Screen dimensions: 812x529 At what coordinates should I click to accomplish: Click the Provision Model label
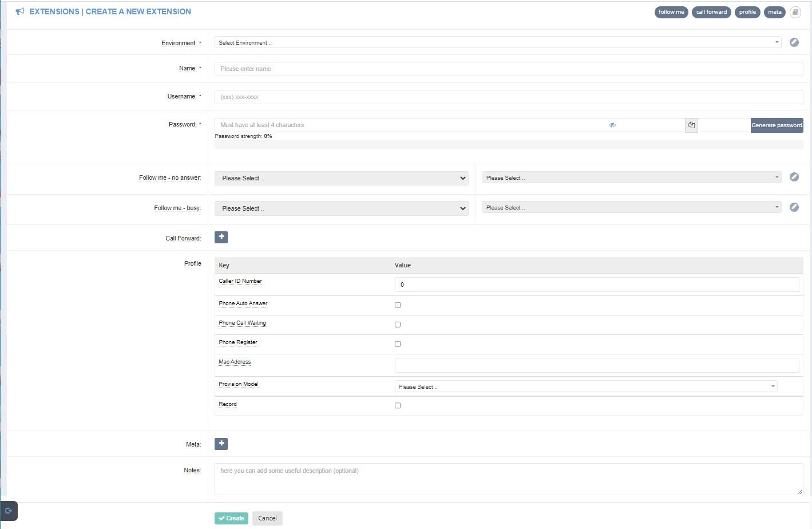pyautogui.click(x=239, y=384)
